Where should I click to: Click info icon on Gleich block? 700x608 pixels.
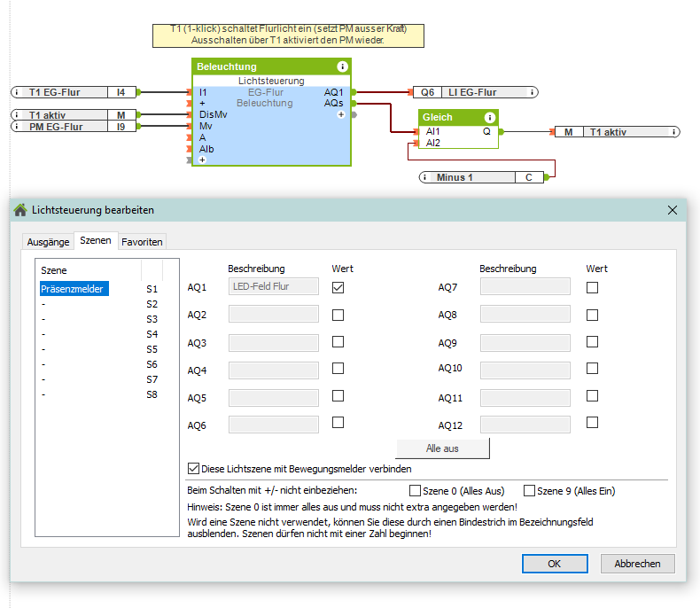[x=489, y=117]
